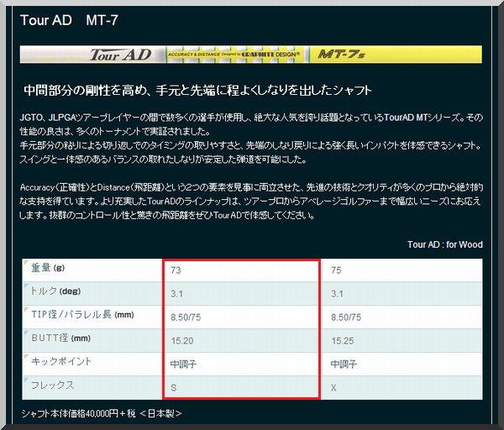Click 8.50/75 in the S flex column
The height and width of the screenshot is (430, 504).
[x=186, y=317]
